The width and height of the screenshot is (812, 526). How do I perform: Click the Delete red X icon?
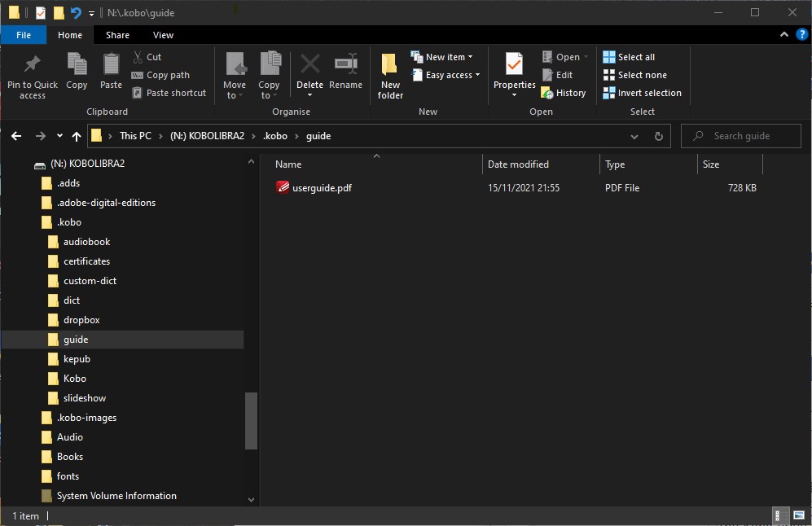click(309, 65)
